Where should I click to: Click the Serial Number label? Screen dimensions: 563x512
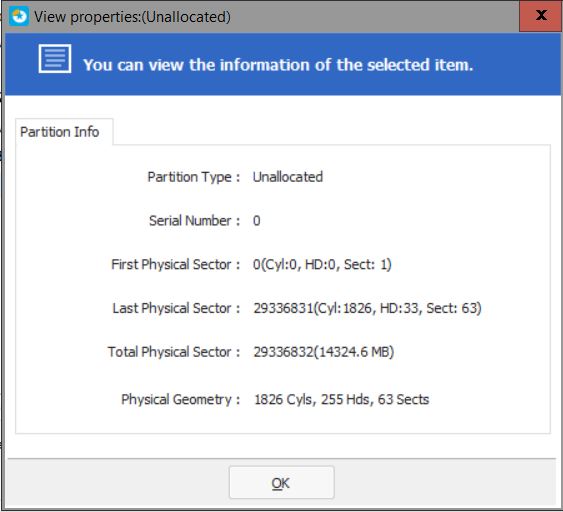click(x=194, y=220)
